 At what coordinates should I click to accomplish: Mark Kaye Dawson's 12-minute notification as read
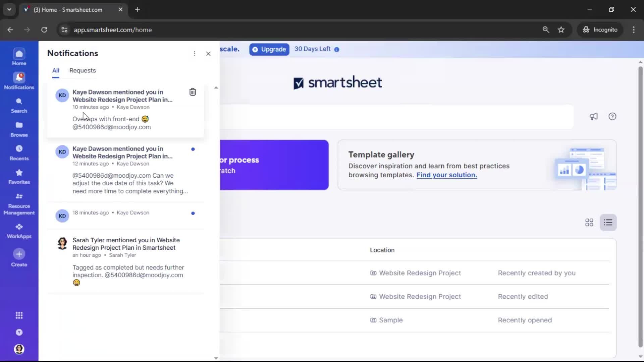click(x=193, y=149)
